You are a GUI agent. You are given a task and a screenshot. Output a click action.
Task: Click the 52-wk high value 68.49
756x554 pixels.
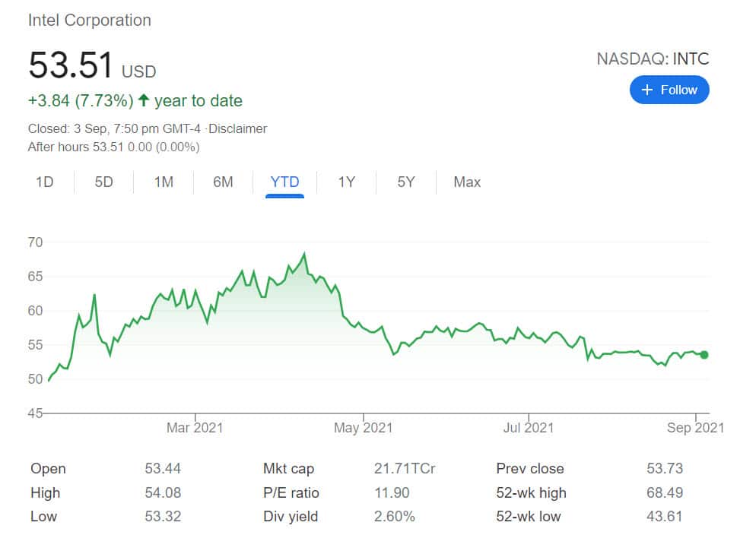pos(665,492)
